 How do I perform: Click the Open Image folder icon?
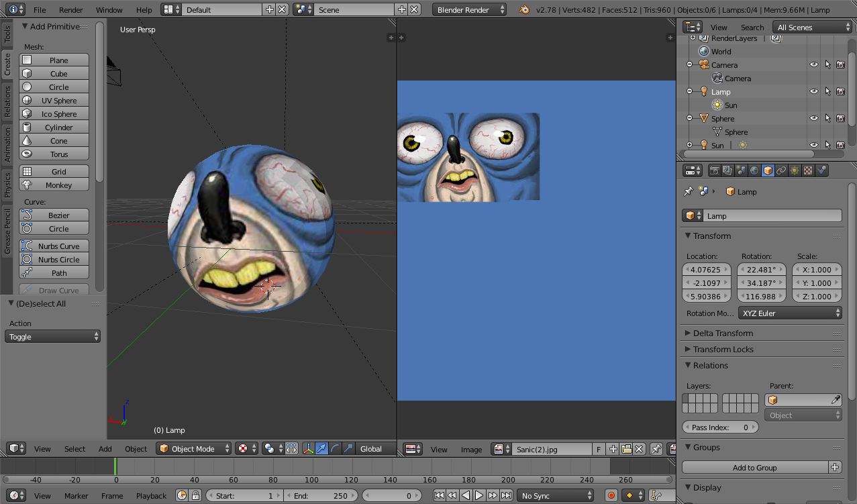(x=626, y=449)
